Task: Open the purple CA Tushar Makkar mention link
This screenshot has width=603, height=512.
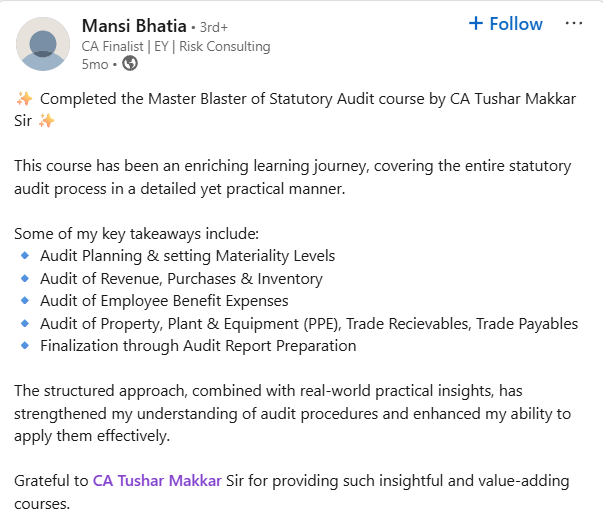Action: 157,481
